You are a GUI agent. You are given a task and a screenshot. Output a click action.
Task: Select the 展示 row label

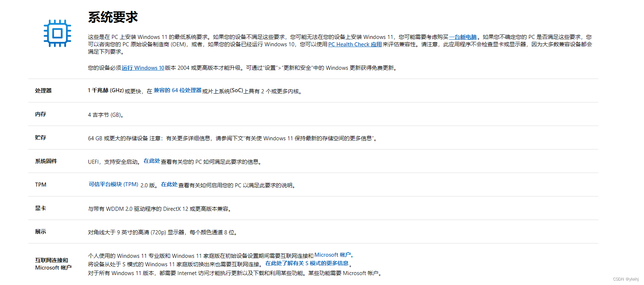(40, 232)
